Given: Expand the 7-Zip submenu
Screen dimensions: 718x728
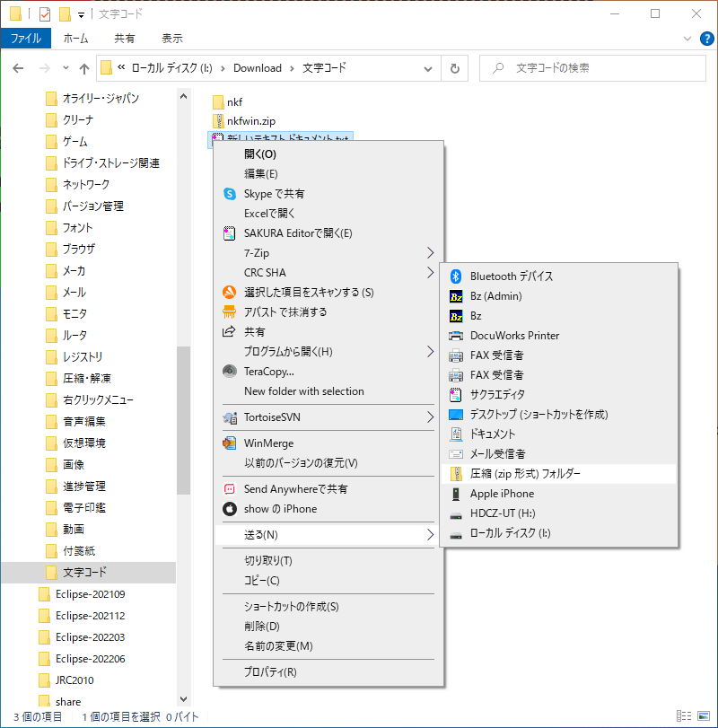Looking at the screenshot, I should [x=430, y=253].
